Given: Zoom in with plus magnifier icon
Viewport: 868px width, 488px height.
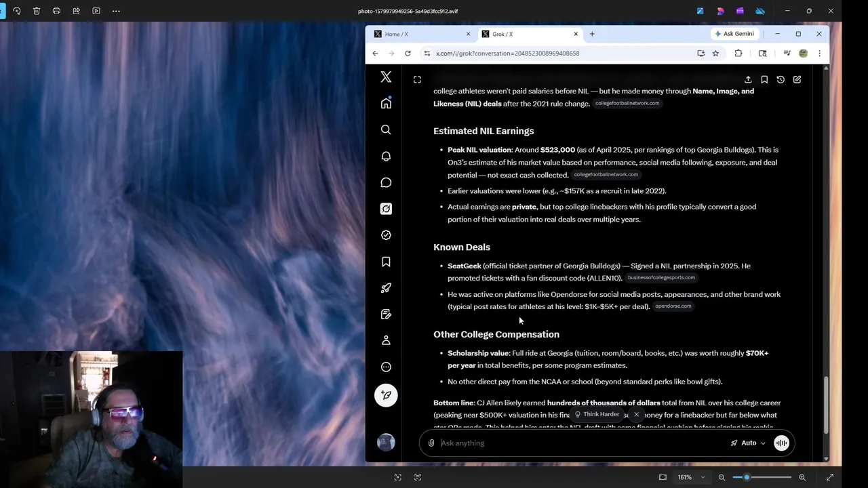Looking at the screenshot, I should (802, 477).
